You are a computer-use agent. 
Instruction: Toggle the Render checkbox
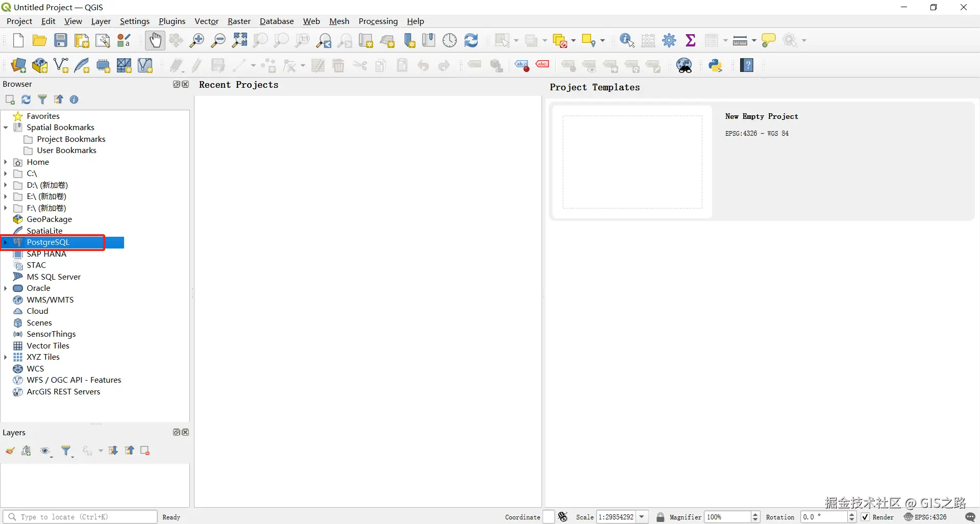[865, 517]
